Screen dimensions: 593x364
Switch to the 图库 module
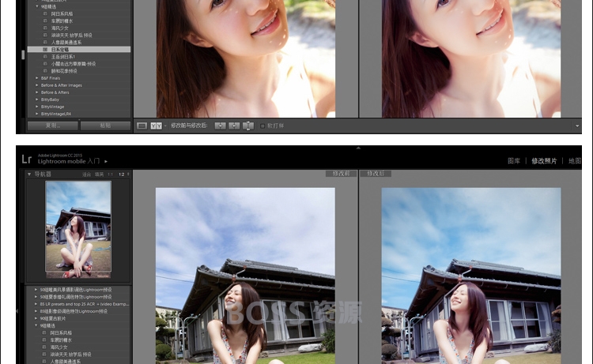click(x=514, y=161)
